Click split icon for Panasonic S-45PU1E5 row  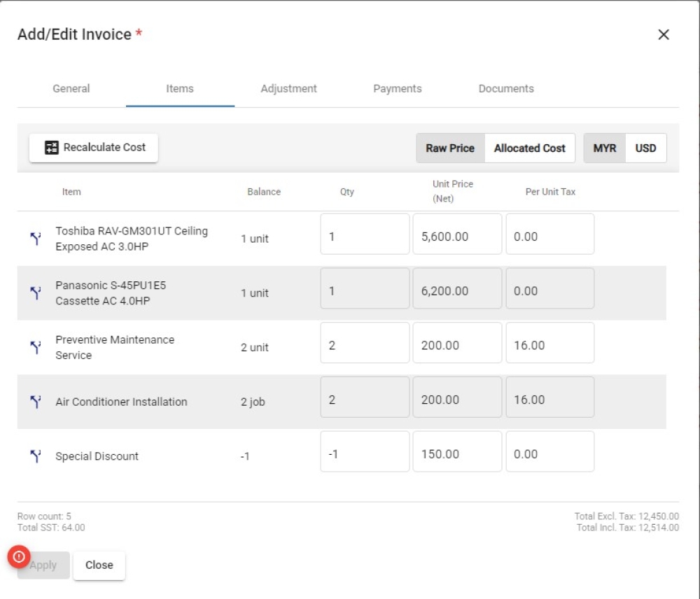click(35, 293)
